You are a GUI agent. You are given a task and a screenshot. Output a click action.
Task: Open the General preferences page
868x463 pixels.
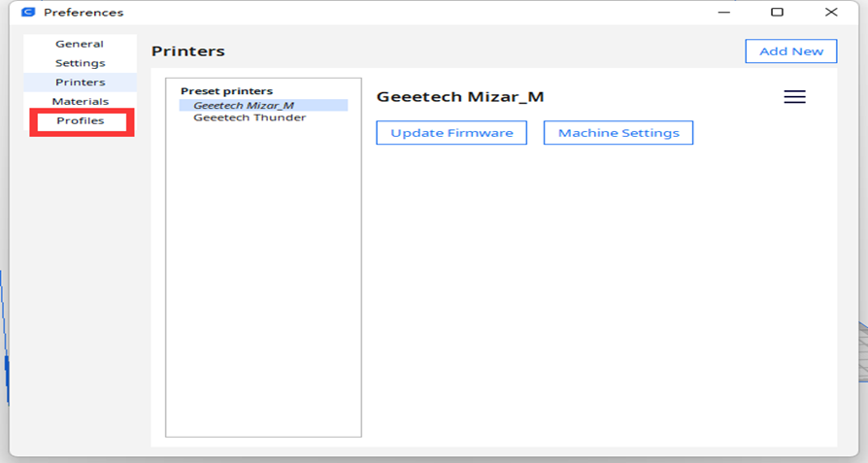tap(80, 44)
